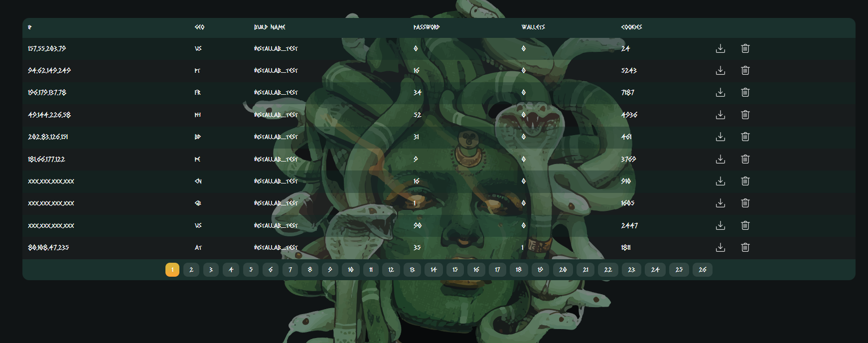This screenshot has width=868, height=343.
Task: Download the log for IP 157.55.203.79
Action: (x=721, y=48)
